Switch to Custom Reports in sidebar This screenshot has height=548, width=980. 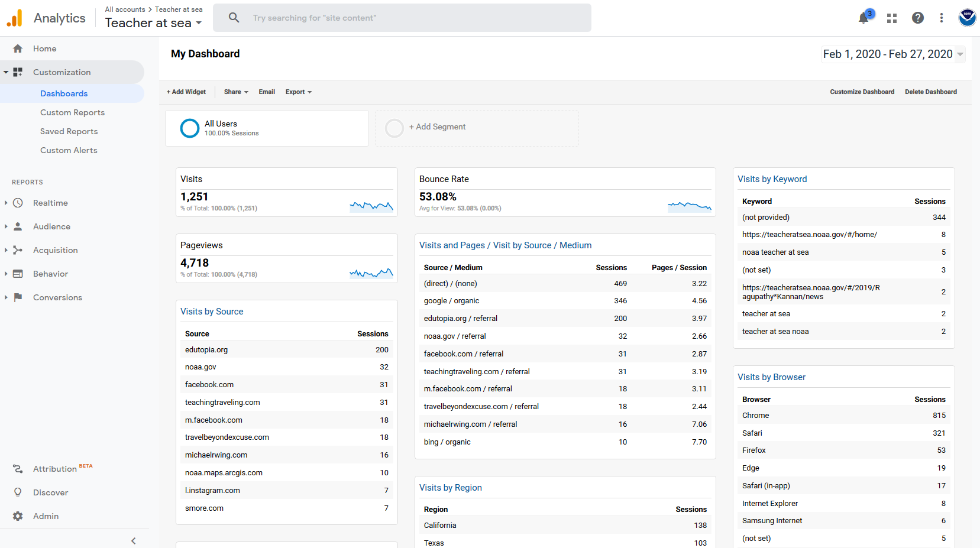point(73,112)
